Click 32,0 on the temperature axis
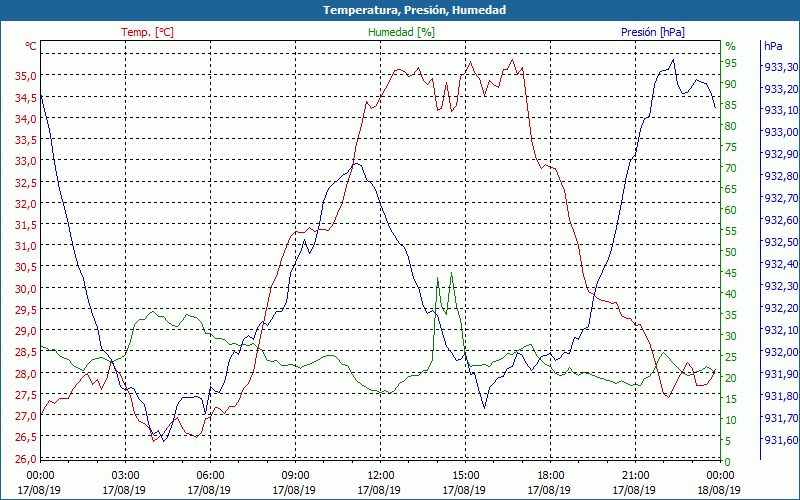The image size is (800, 500). tap(25, 204)
